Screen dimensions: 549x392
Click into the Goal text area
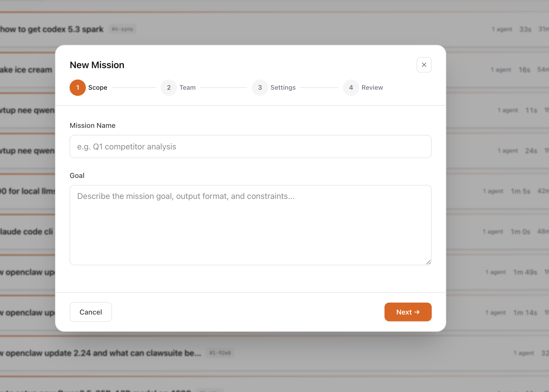[250, 225]
